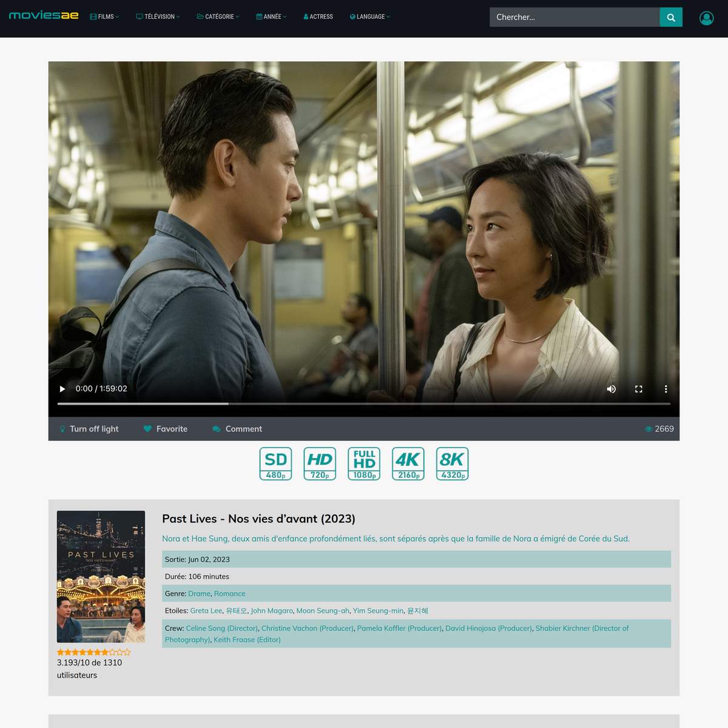The width and height of the screenshot is (728, 728).
Task: Open Celine Song (Director) link
Action: [x=221, y=629]
